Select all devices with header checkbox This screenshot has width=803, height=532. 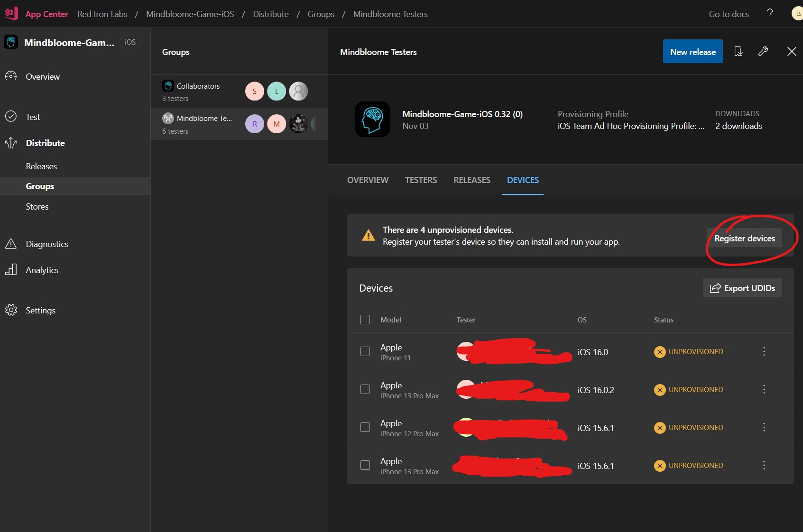click(x=365, y=320)
